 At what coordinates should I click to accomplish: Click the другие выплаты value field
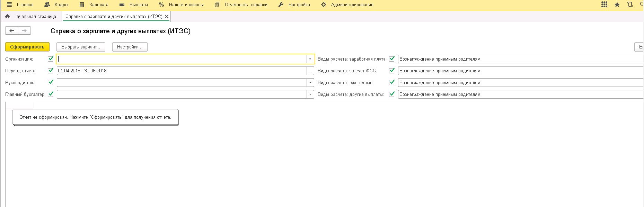pyautogui.click(x=521, y=94)
